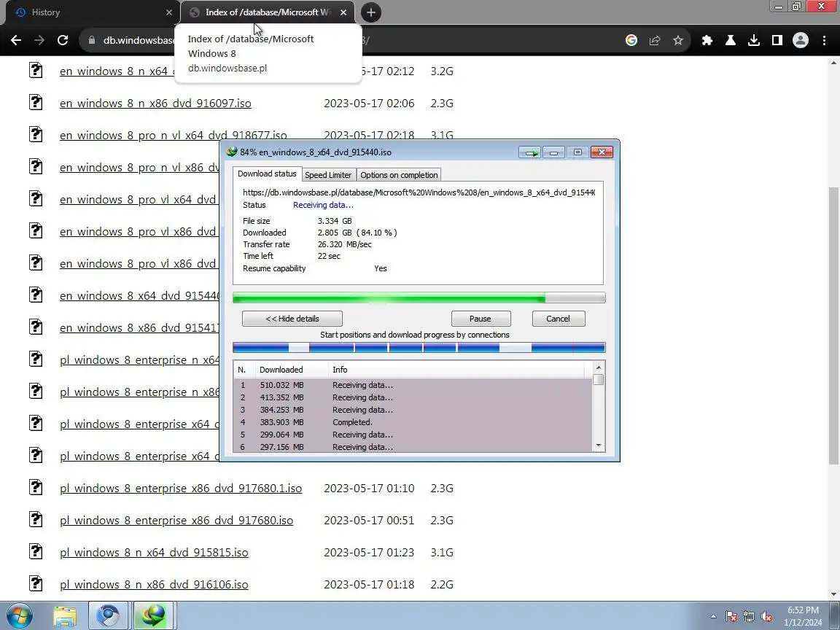Reload the page with the refresh icon
This screenshot has width=840, height=630.
click(63, 40)
